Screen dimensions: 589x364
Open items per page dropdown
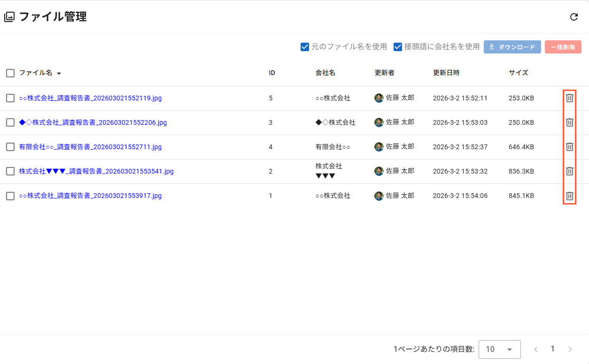(x=499, y=349)
